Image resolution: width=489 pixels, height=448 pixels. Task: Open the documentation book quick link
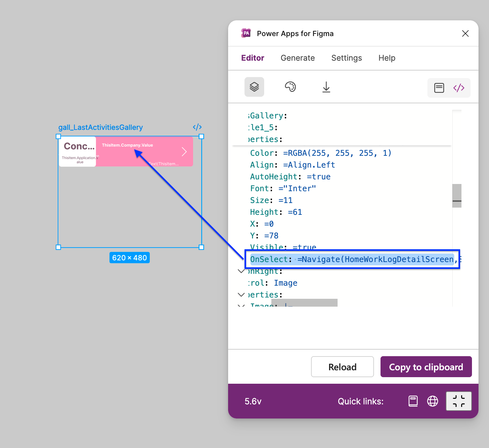413,401
